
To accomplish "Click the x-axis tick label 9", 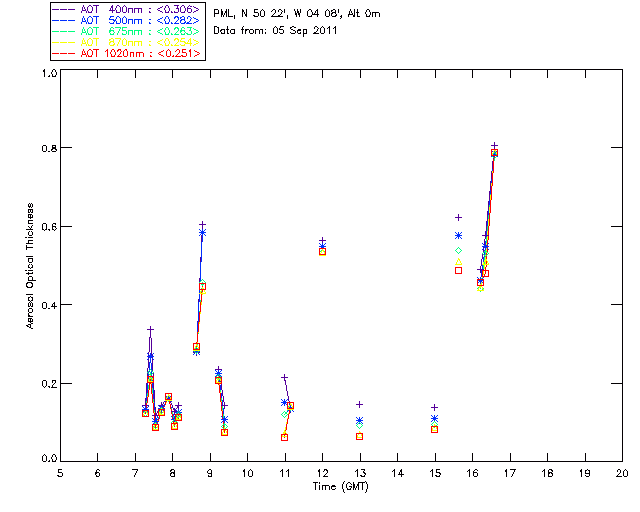I will coord(210,473).
